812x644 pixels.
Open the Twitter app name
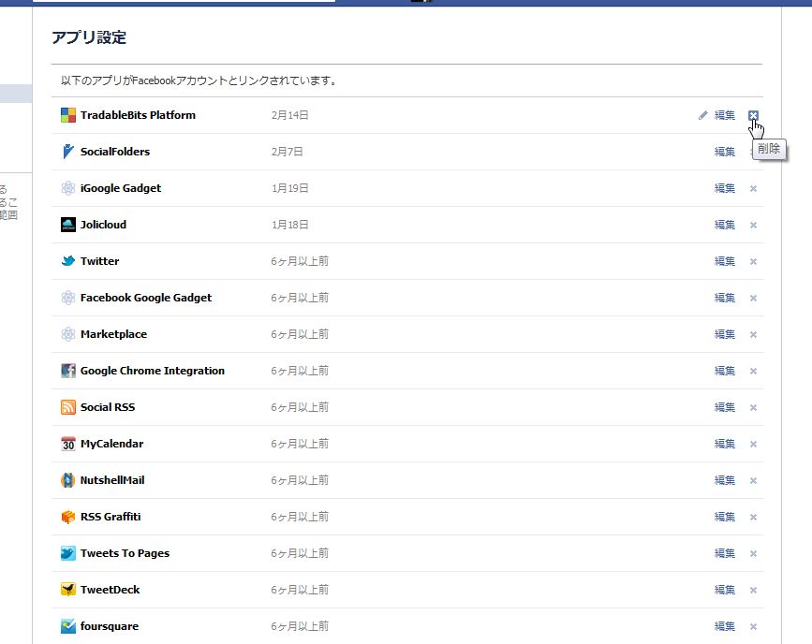click(99, 261)
